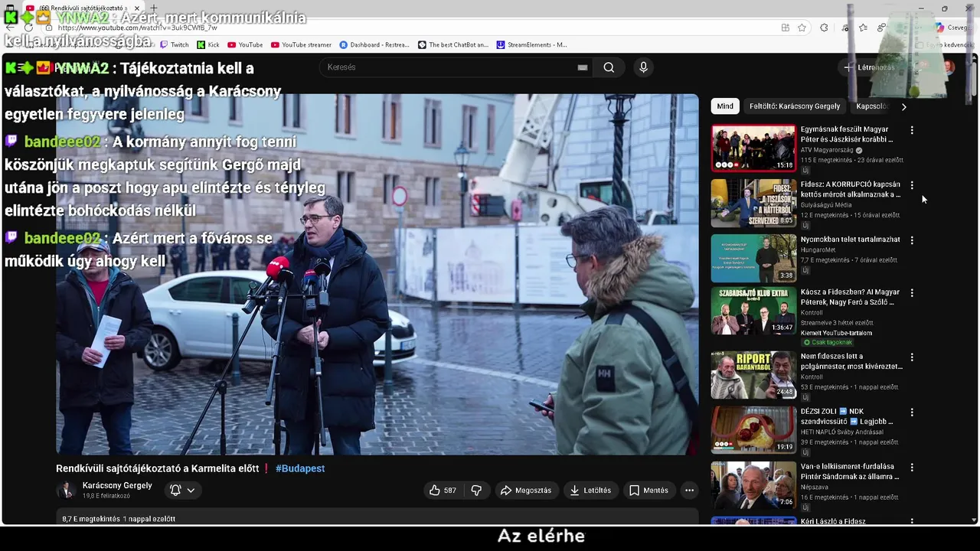This screenshot has height=551, width=980.
Task: Click the 8,7 E megtekintés view count text
Action: pos(91,519)
